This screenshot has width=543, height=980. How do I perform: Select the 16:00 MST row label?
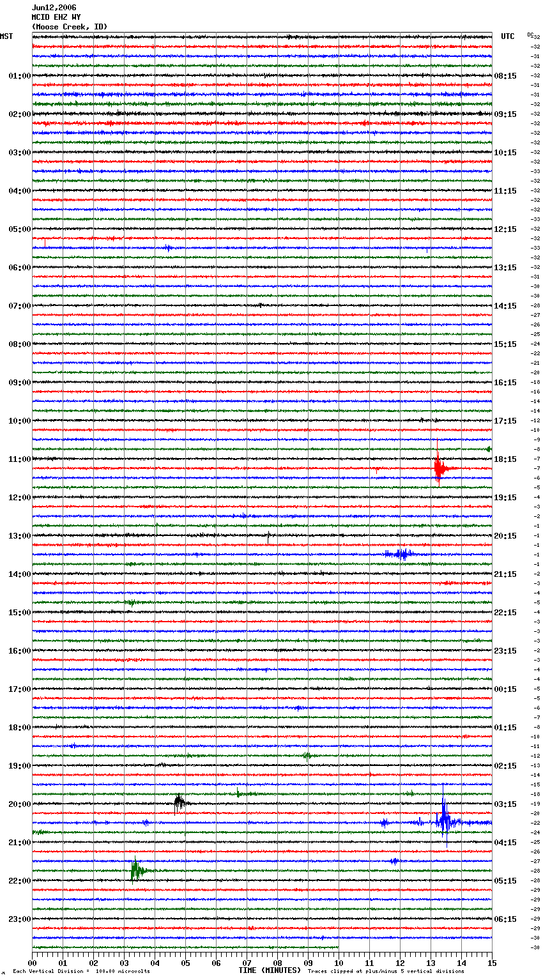[20, 651]
